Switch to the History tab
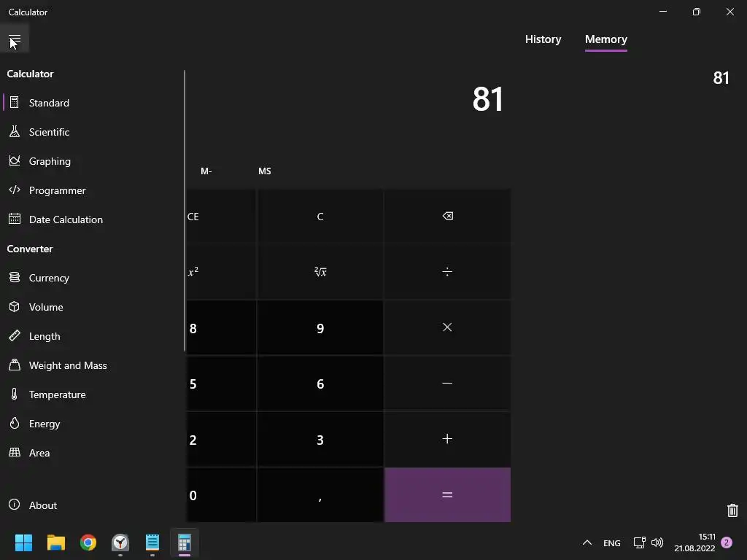This screenshot has height=560, width=747. click(543, 39)
